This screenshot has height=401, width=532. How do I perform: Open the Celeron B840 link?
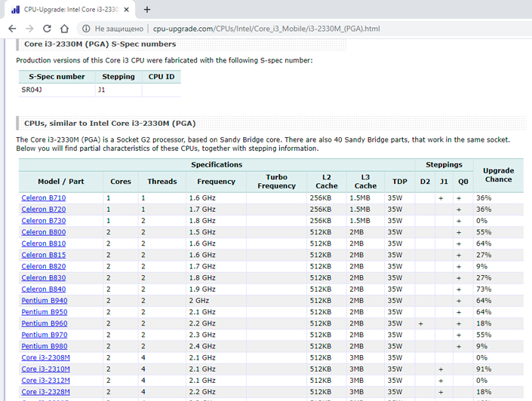(44, 289)
